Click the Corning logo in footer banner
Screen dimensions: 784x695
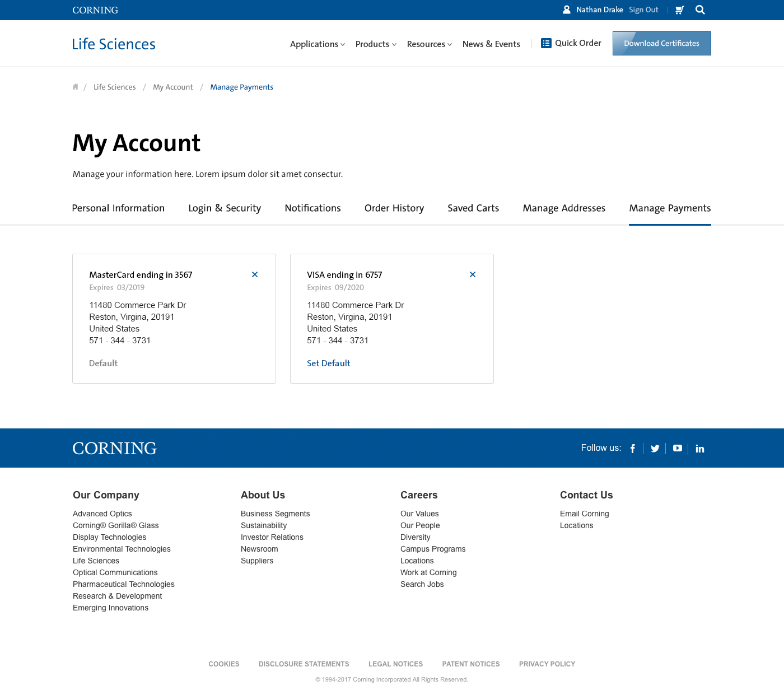coord(115,448)
